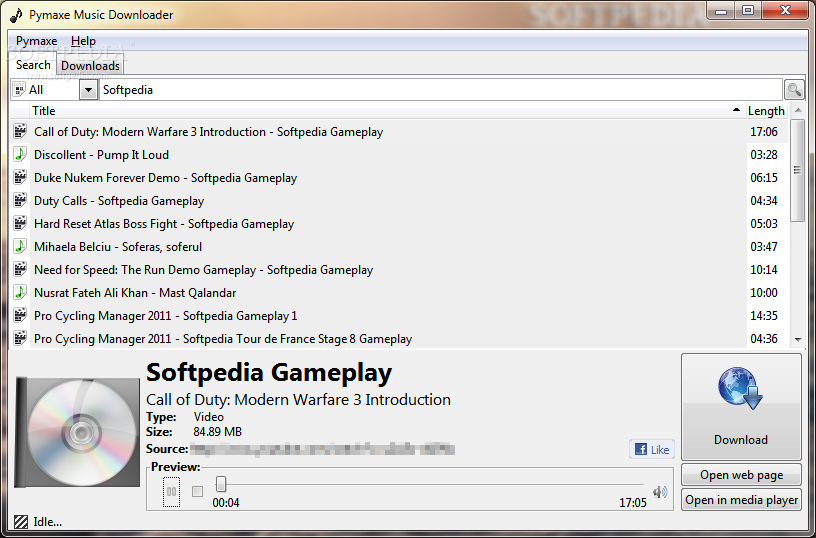
Task: Click the Facebook Like button
Action: 652,450
